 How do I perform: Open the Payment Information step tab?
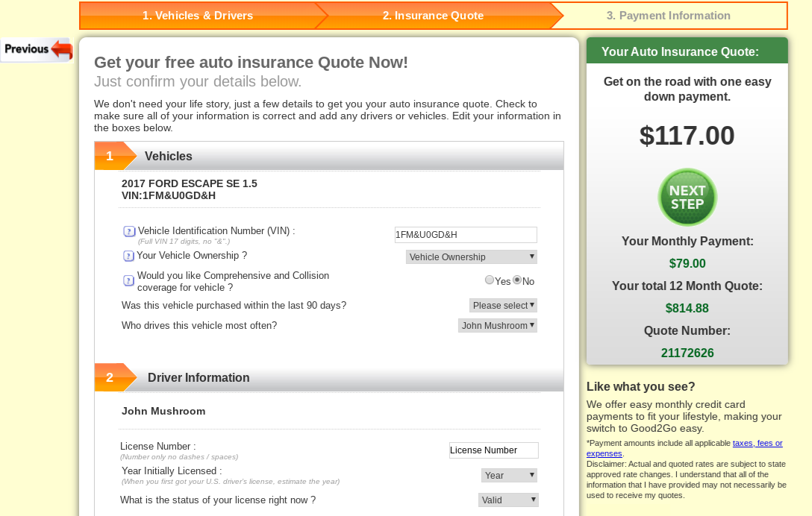668,16
